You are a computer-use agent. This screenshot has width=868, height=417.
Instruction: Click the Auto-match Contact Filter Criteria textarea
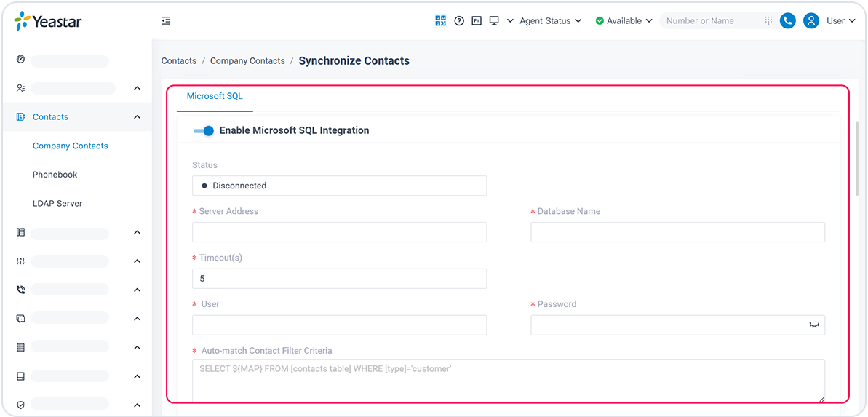508,381
